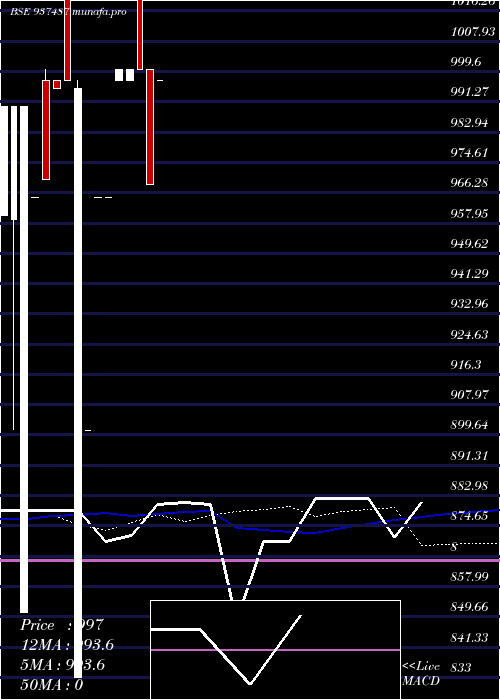Click the 841.33 price axis label
This screenshot has width=500, height=700.
(469, 638)
